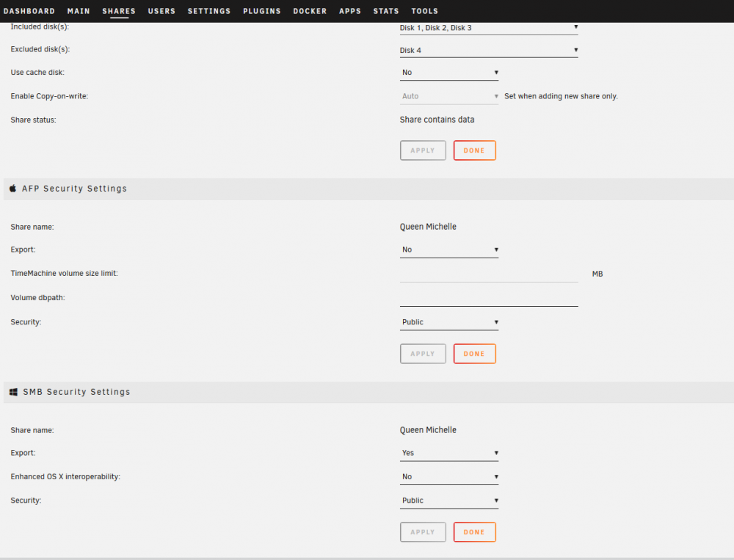
Task: Click the 'TimeMachine volume size limit:' label
Action: pyautogui.click(x=64, y=274)
